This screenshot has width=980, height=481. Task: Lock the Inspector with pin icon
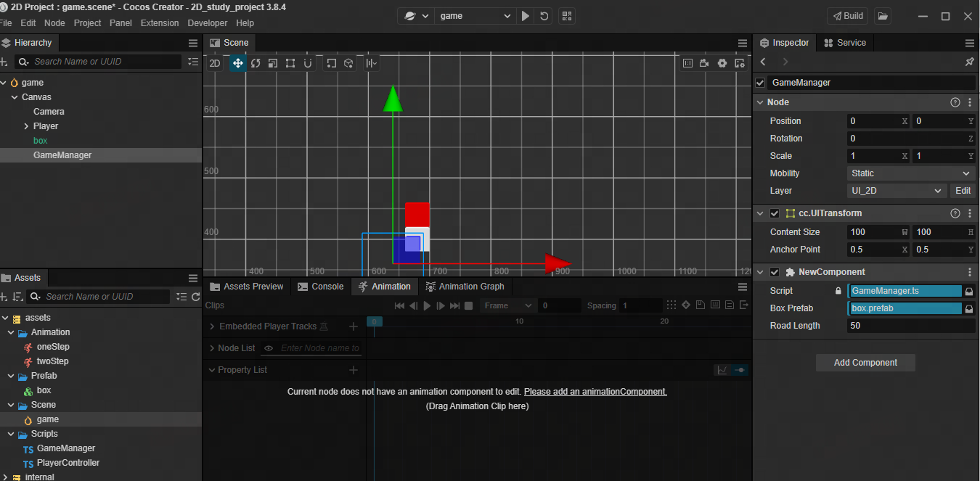coord(970,62)
